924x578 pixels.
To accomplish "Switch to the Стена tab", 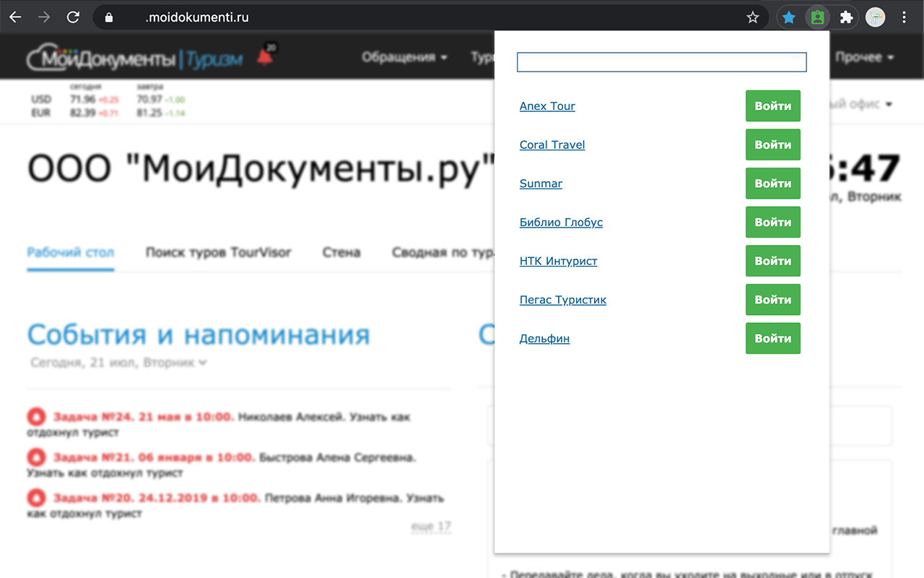I will click(341, 252).
